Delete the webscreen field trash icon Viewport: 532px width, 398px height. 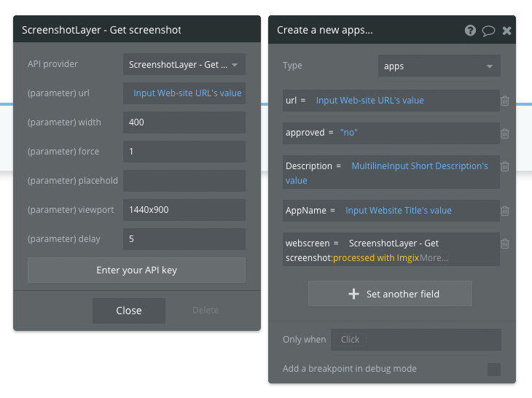click(x=505, y=243)
